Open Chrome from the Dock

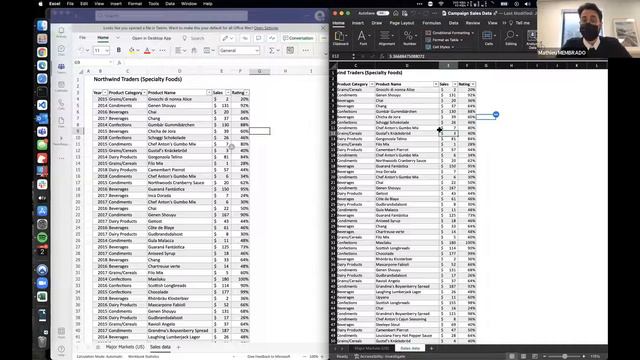(42, 52)
